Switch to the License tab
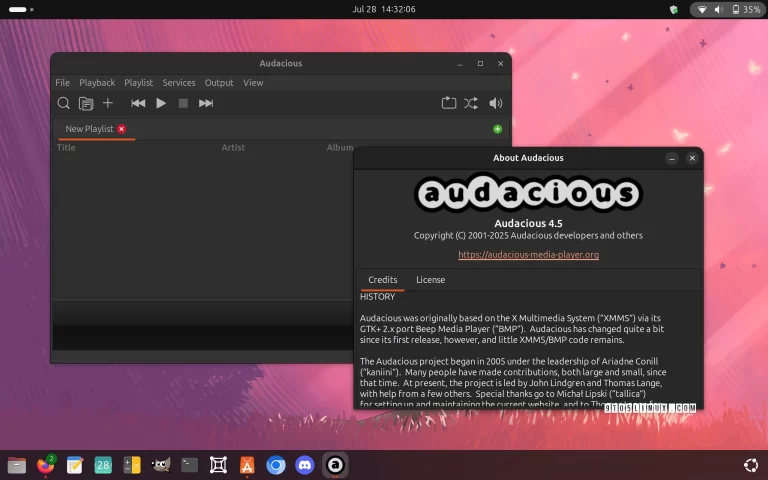The width and height of the screenshot is (768, 480). 430,280
